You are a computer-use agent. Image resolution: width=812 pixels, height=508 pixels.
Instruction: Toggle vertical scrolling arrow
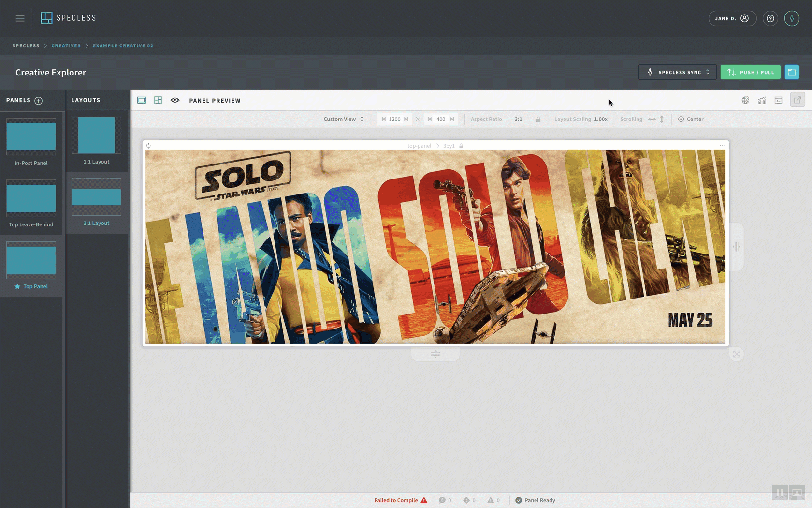[662, 119]
